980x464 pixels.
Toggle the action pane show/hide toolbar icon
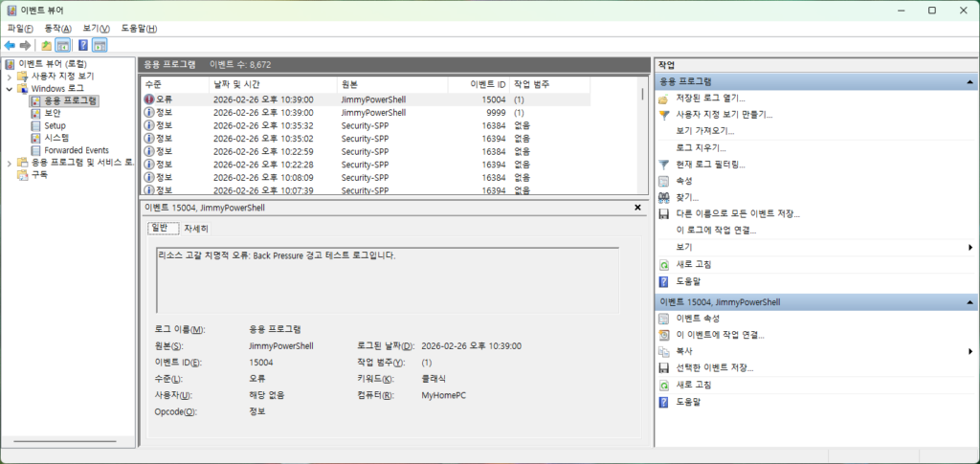(100, 45)
